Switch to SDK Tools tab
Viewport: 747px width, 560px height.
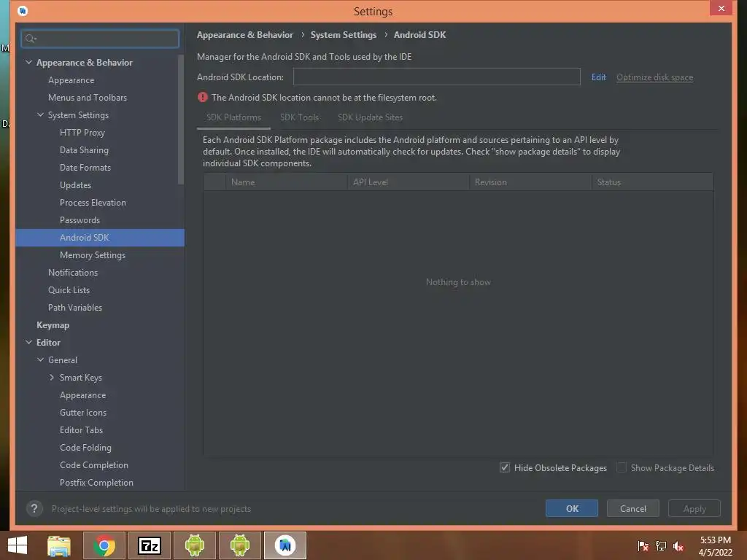[x=299, y=117]
